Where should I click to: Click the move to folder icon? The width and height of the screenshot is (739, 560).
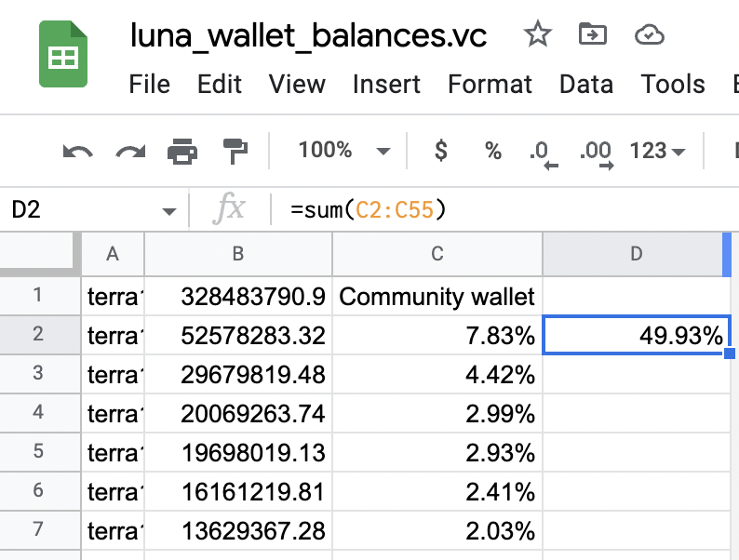(x=593, y=33)
